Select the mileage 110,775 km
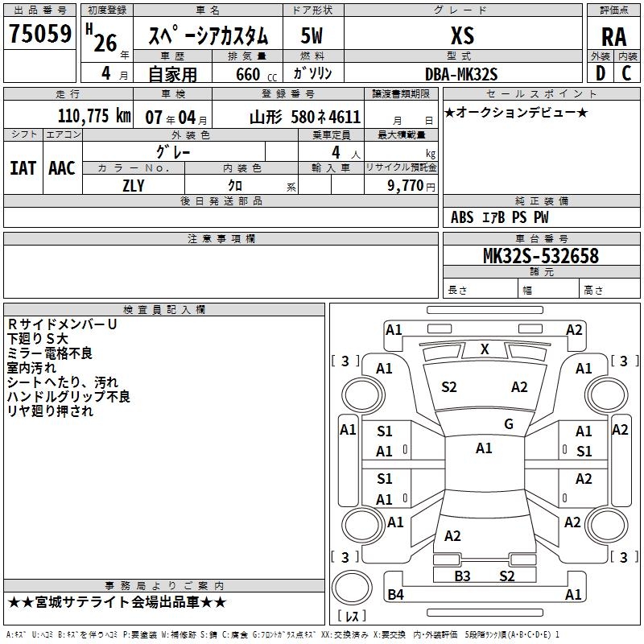The height and width of the screenshot is (644, 644). pyautogui.click(x=94, y=116)
